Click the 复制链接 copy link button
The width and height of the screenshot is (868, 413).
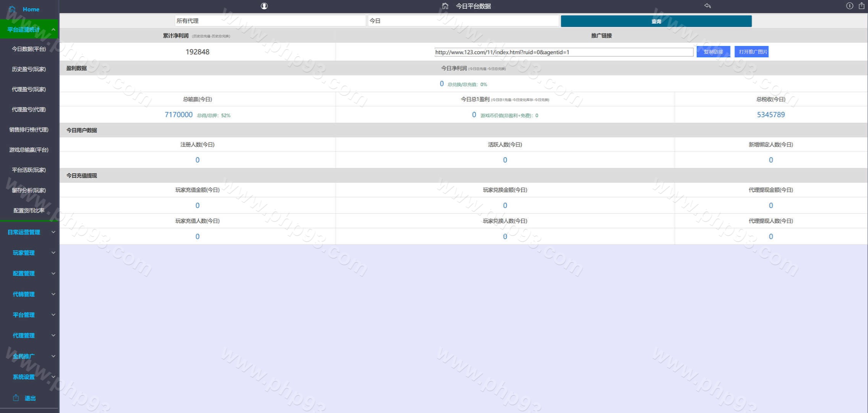[x=713, y=52]
